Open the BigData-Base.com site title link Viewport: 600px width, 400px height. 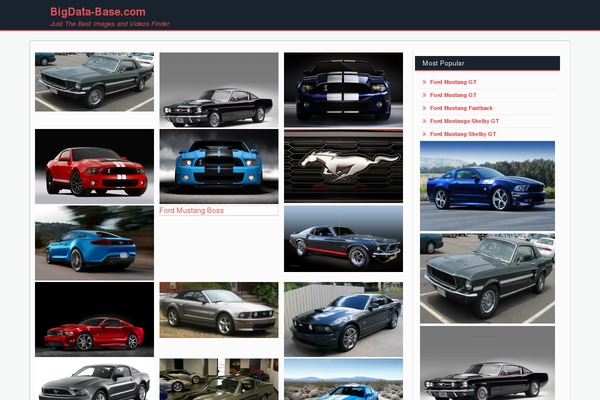point(98,12)
